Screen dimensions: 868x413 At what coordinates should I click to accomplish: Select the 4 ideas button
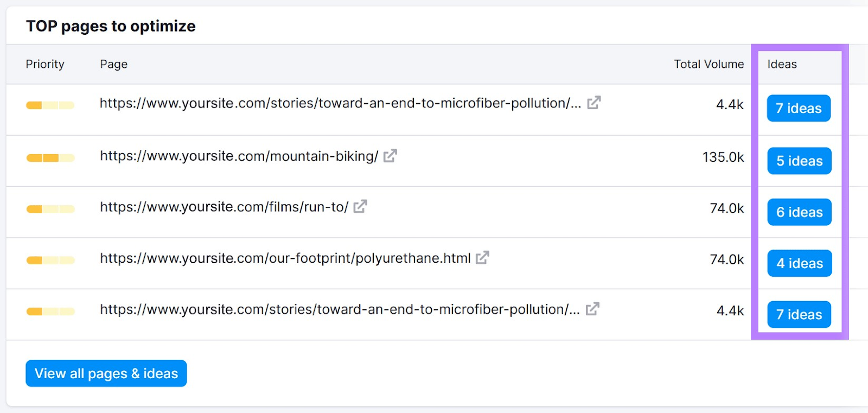tap(799, 263)
